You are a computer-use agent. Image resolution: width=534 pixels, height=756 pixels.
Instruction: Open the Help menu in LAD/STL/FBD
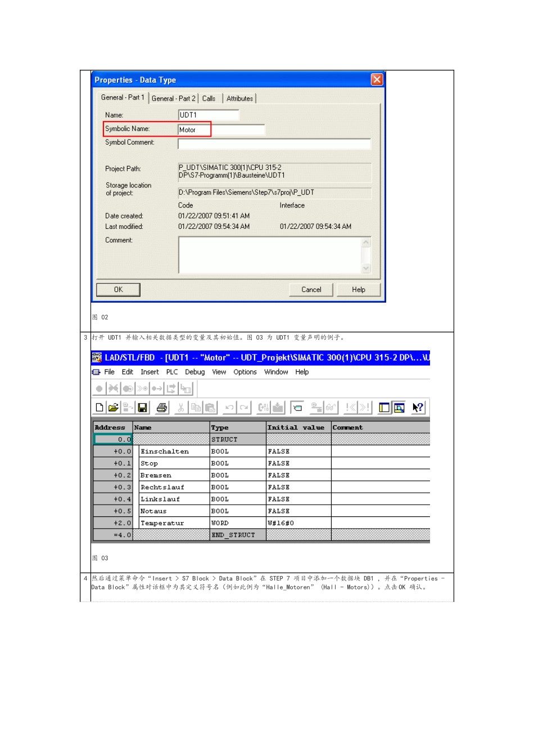[x=302, y=372]
